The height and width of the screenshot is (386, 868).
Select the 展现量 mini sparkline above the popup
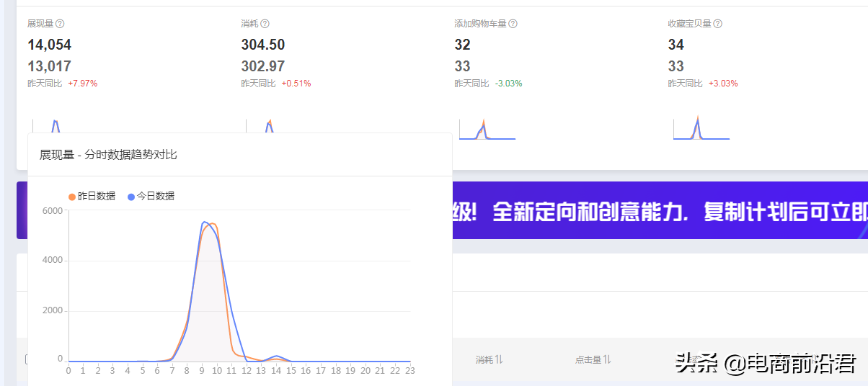(x=56, y=125)
